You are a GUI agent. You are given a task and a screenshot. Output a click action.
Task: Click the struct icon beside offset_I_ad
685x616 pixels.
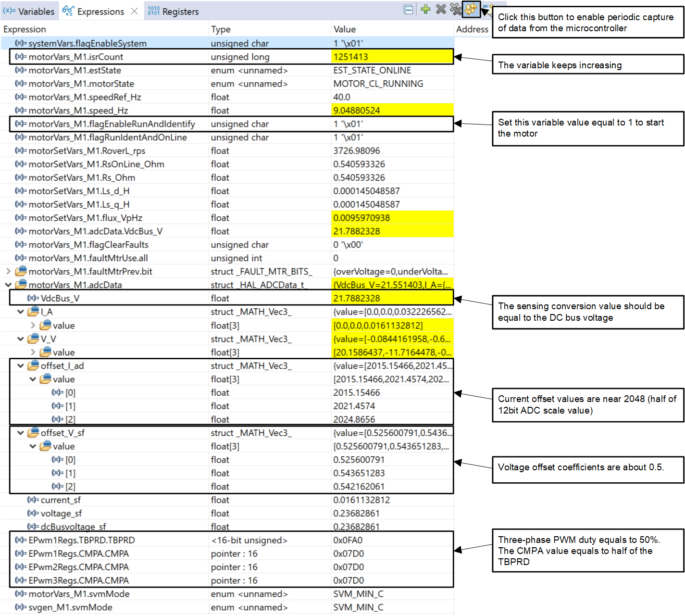tap(33, 365)
